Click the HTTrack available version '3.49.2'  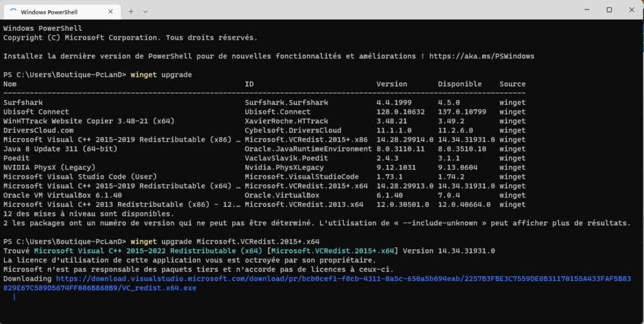pos(451,121)
